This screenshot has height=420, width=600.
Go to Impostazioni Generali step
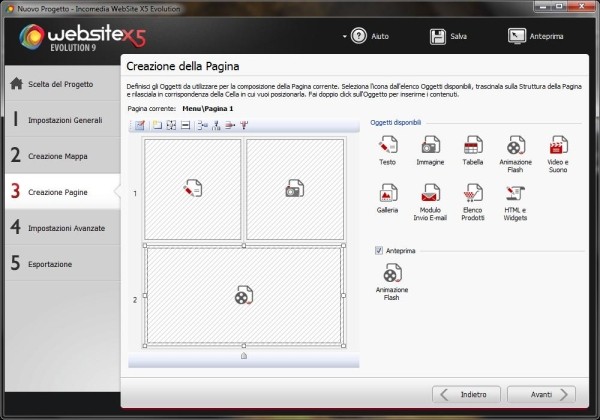[59, 119]
